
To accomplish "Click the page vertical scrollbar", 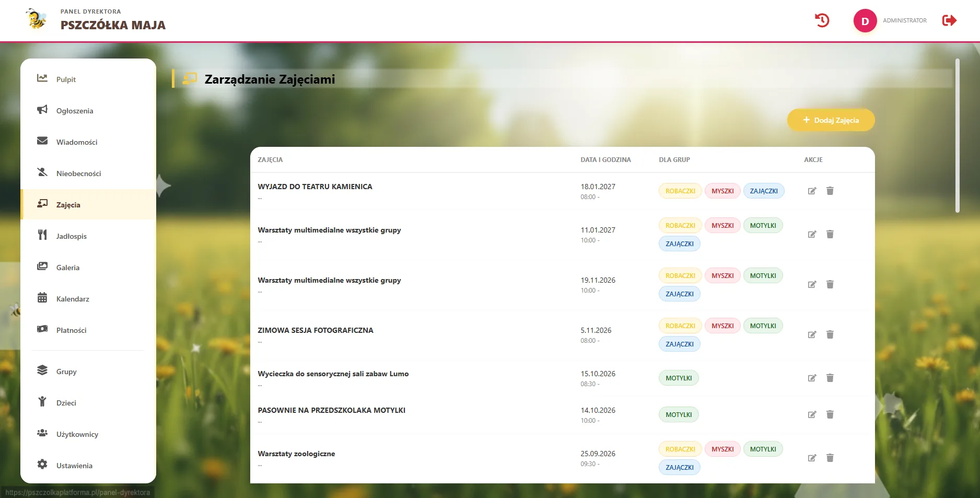I will 957,136.
